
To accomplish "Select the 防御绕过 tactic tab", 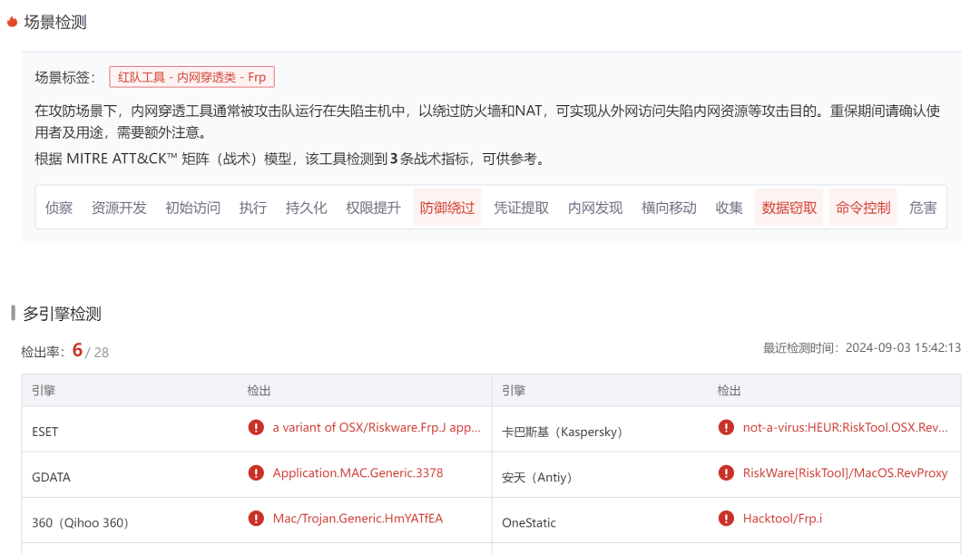I will tap(446, 208).
